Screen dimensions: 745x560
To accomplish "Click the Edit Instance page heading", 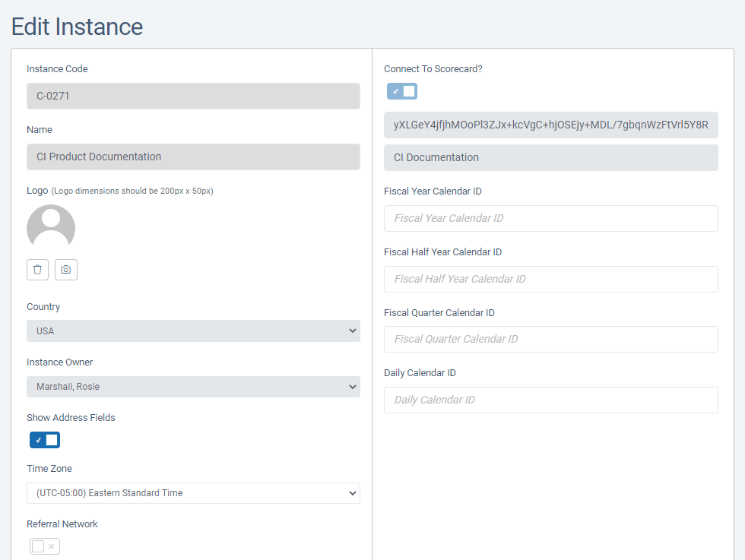I will tap(77, 27).
